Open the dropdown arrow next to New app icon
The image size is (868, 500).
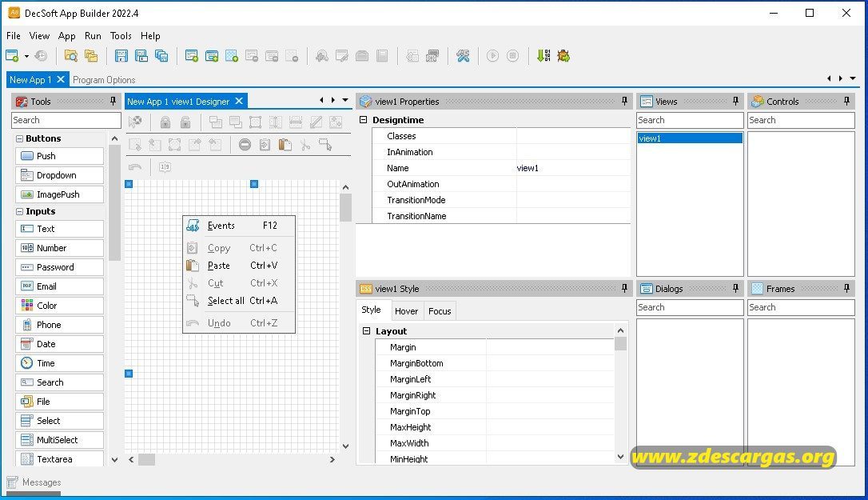(26, 56)
